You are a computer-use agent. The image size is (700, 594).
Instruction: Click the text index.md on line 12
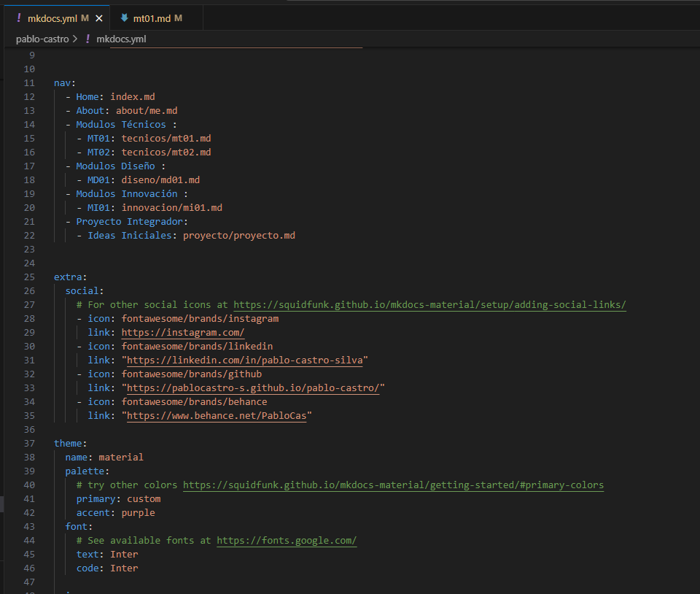[x=133, y=97]
